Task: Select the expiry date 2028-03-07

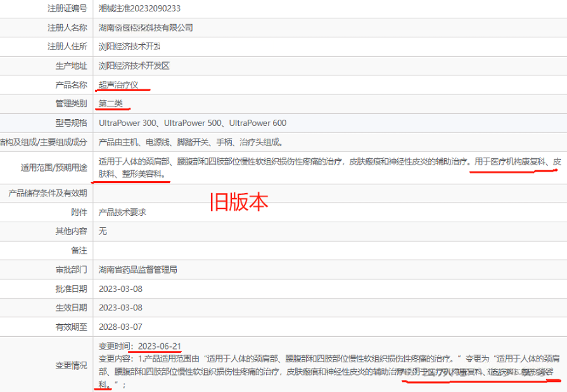Action: pyautogui.click(x=122, y=326)
